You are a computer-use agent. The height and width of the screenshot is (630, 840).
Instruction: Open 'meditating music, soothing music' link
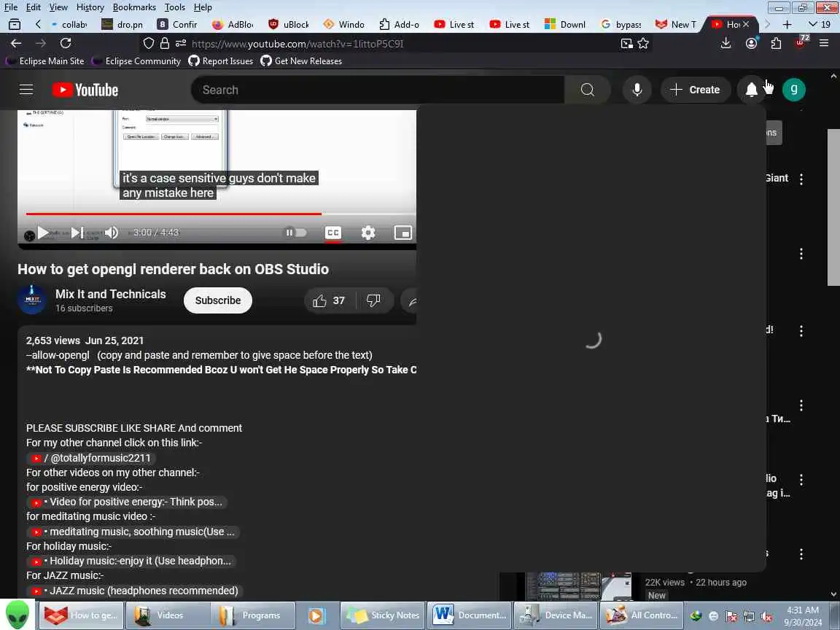pos(133,532)
